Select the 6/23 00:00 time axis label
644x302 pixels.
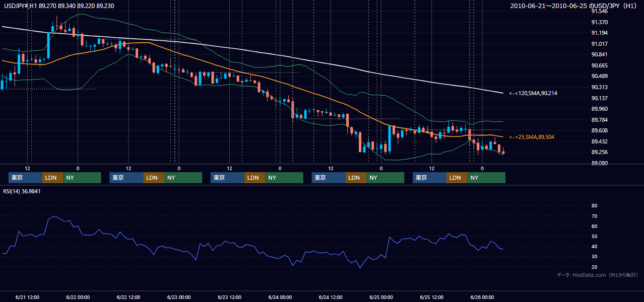[179, 297]
